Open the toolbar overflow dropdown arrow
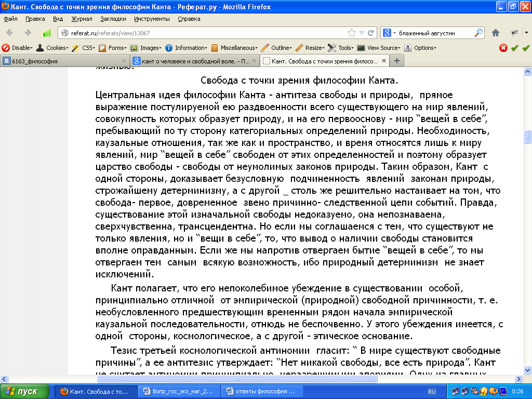The width and height of the screenshot is (532, 399). tap(526, 33)
